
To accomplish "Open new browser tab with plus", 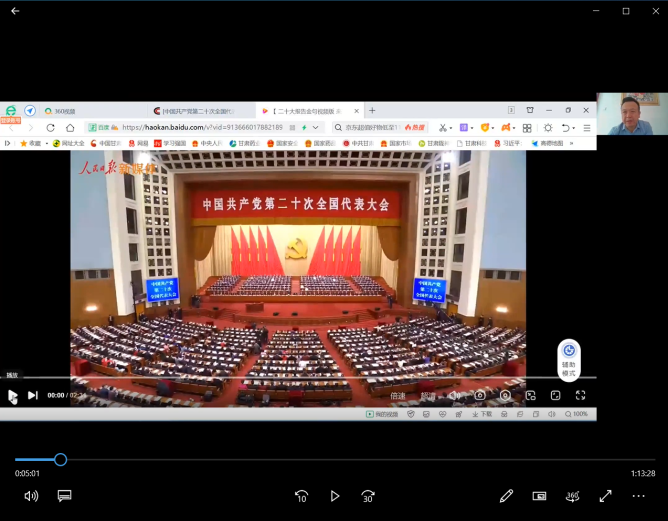I will [372, 111].
